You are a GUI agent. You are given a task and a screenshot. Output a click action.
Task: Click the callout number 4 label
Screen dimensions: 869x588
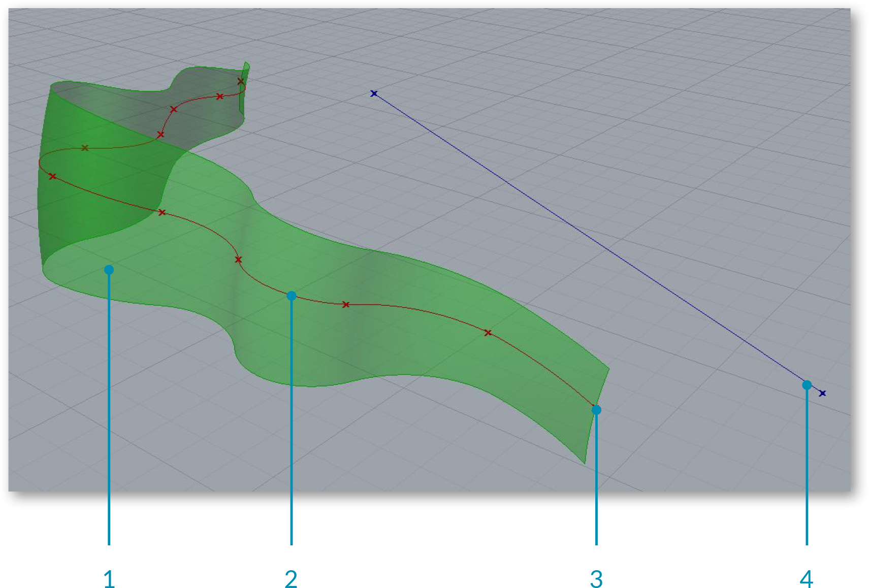point(807,578)
